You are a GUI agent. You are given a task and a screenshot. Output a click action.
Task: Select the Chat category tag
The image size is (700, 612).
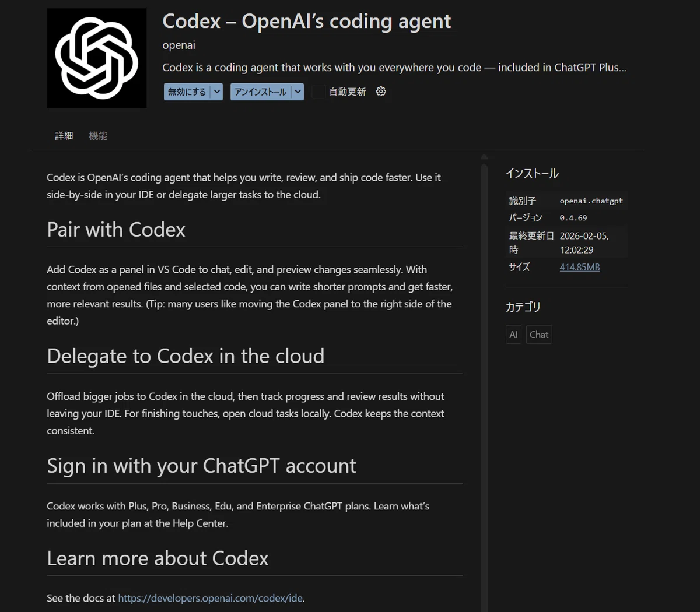(x=539, y=335)
